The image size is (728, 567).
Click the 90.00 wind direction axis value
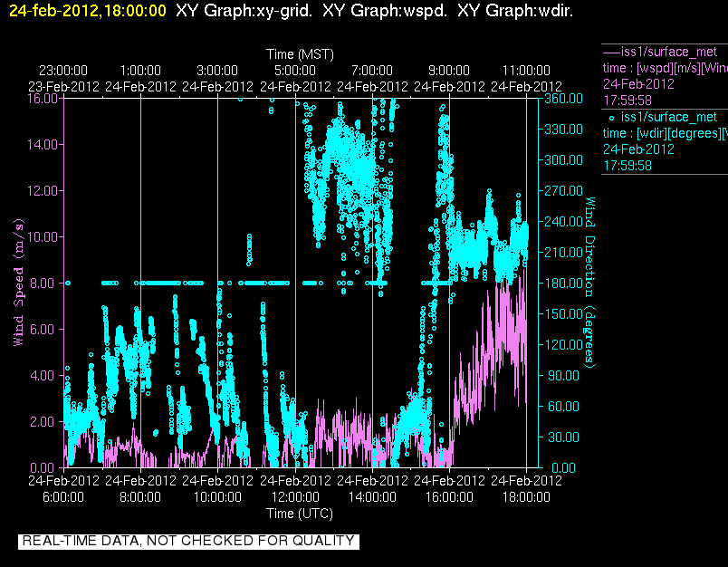[563, 375]
